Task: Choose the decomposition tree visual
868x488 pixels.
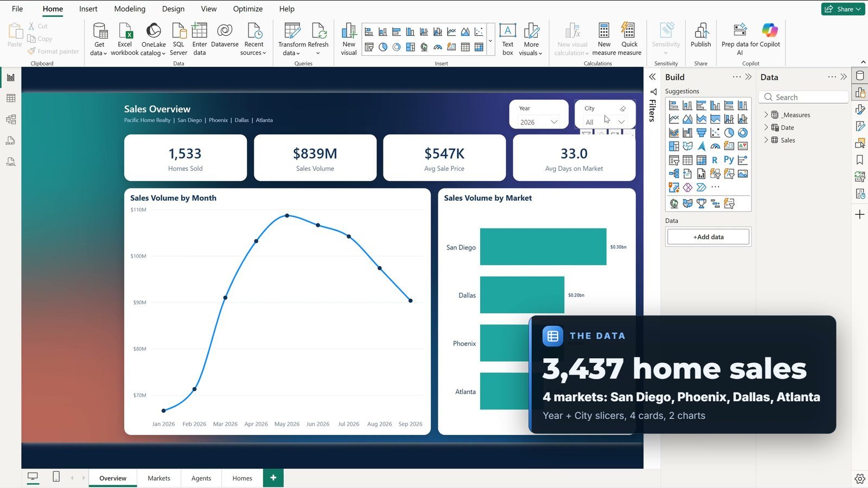Action: [x=674, y=174]
